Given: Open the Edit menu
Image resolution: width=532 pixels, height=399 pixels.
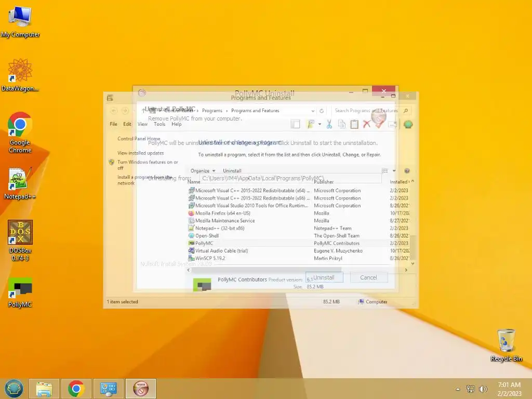Looking at the screenshot, I should pos(127,124).
